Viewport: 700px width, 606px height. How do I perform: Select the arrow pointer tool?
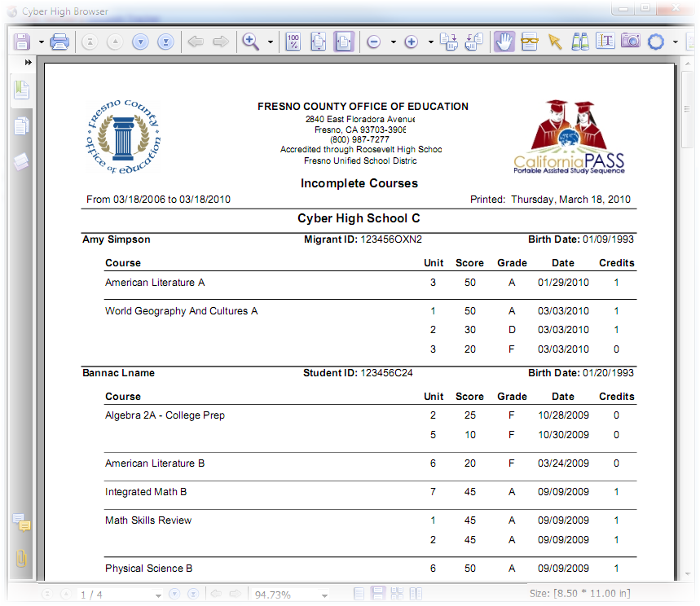[x=554, y=41]
